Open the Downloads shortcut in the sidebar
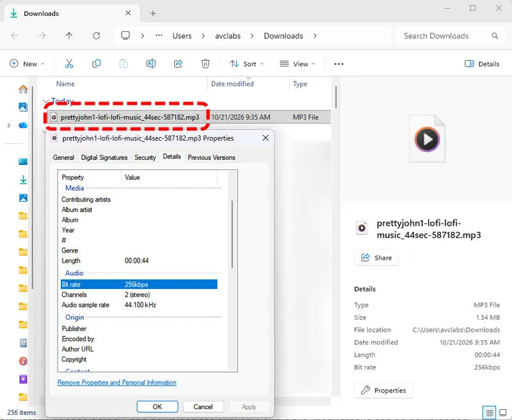Viewport: 512px width, 420px height. pyautogui.click(x=23, y=180)
